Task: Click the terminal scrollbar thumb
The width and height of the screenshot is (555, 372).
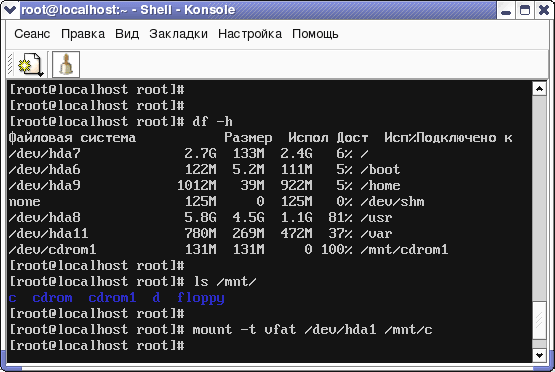Action: point(539,320)
